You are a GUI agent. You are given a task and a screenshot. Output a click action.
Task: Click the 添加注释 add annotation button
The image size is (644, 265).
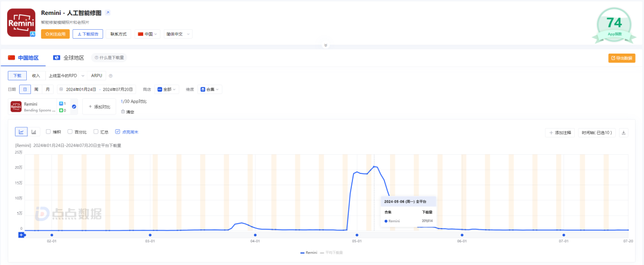(x=560, y=132)
